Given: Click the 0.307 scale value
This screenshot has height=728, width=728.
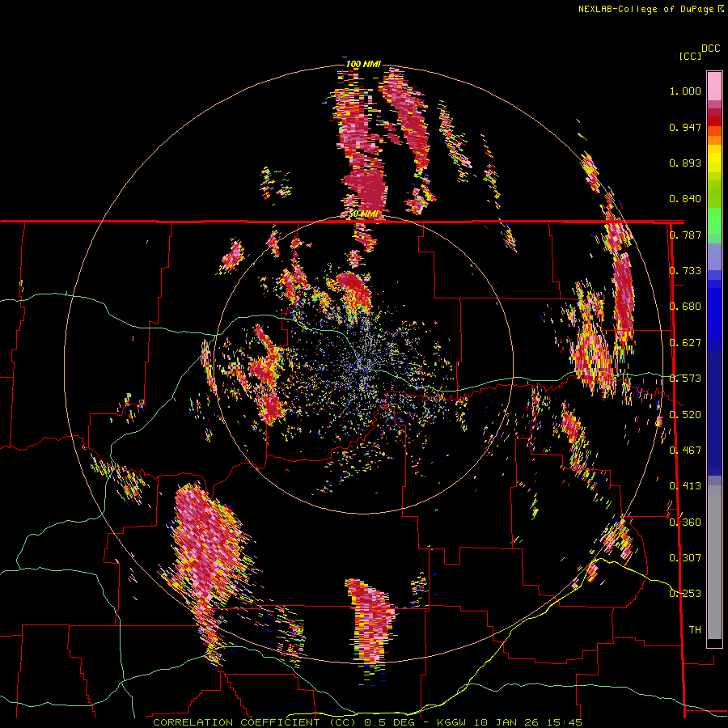Looking at the screenshot, I should 685,558.
